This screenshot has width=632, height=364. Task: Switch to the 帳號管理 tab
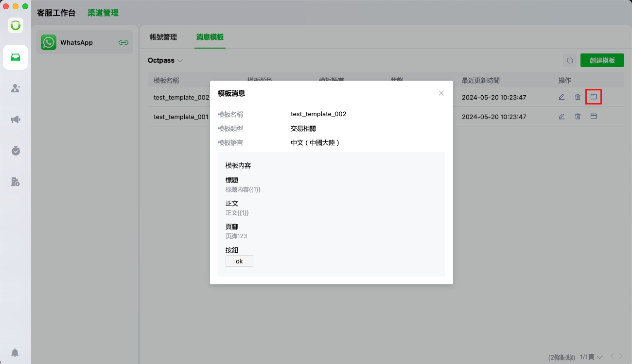[x=163, y=37]
